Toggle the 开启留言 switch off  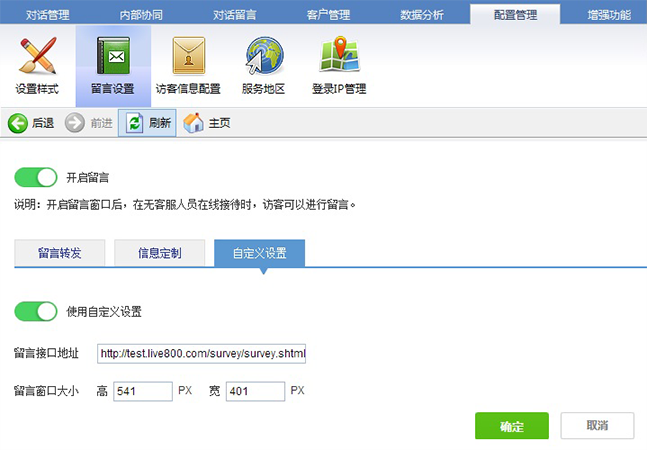[x=36, y=178]
